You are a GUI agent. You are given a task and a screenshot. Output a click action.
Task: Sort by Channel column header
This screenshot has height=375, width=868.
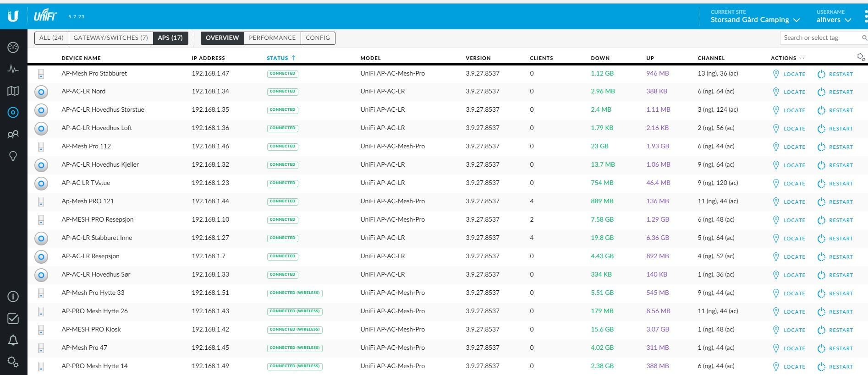(x=711, y=58)
